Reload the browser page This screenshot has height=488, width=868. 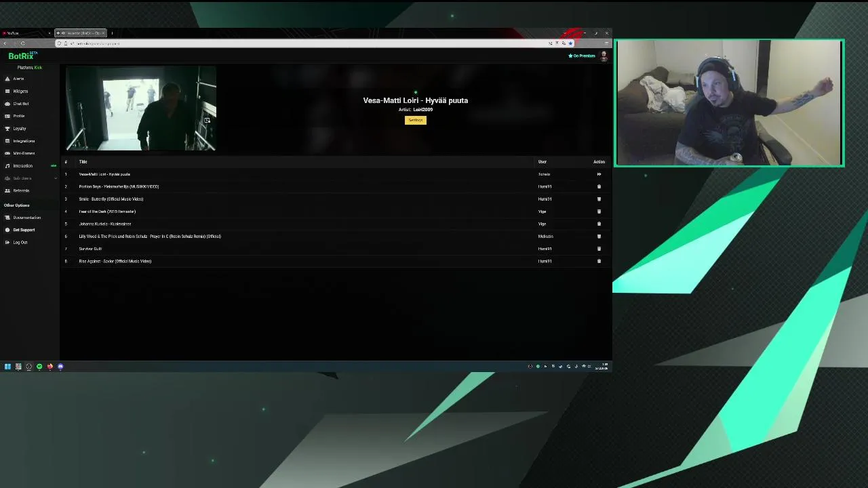click(22, 43)
